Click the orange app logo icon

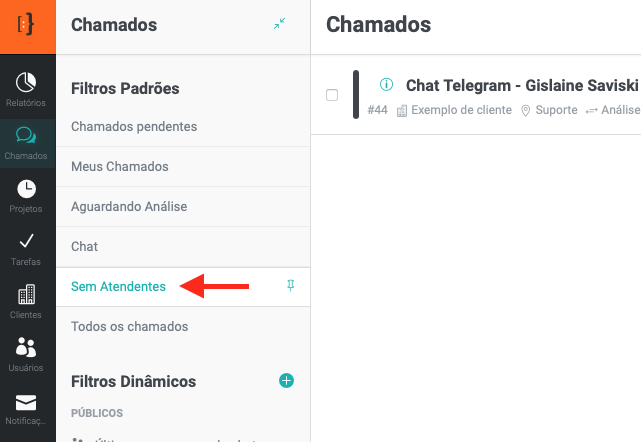tap(27, 26)
